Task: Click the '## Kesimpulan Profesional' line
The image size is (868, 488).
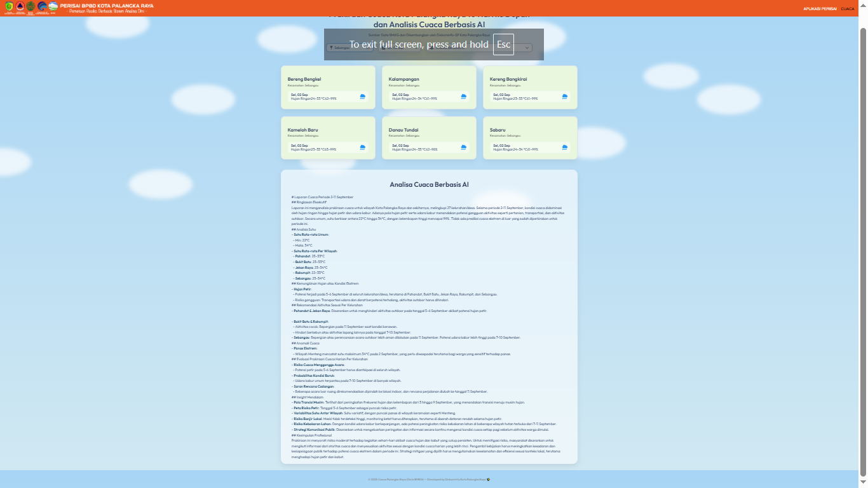Action: 313,435
